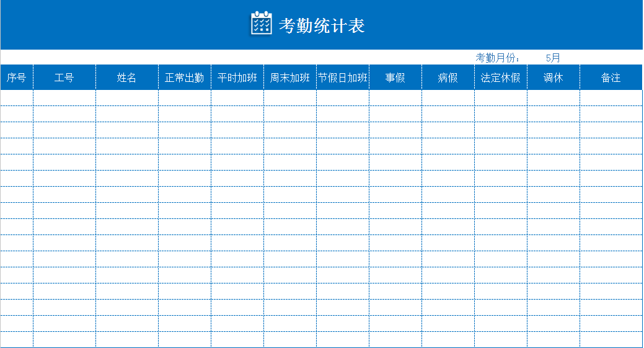The image size is (644, 348).
Task: Select the 平时加班 header cell
Action: coord(237,78)
